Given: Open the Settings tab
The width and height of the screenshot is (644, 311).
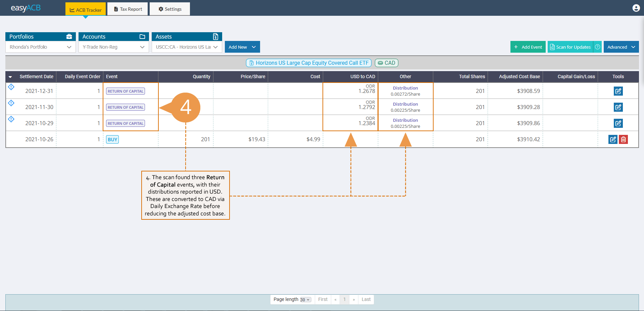Looking at the screenshot, I should [170, 9].
